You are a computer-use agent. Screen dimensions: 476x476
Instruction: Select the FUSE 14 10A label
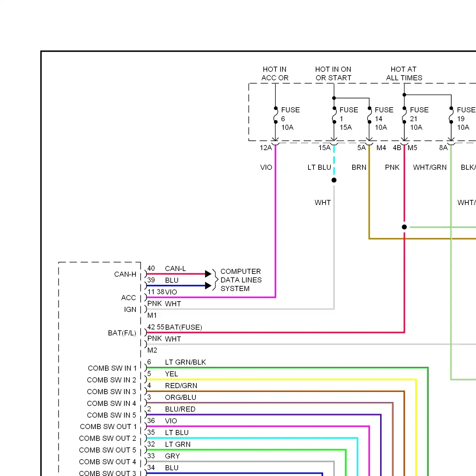tap(384, 119)
